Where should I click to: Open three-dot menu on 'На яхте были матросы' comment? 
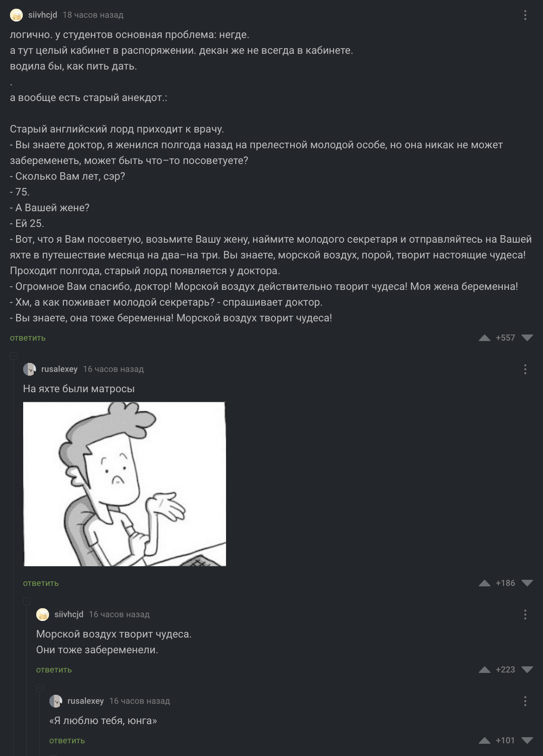coord(525,369)
